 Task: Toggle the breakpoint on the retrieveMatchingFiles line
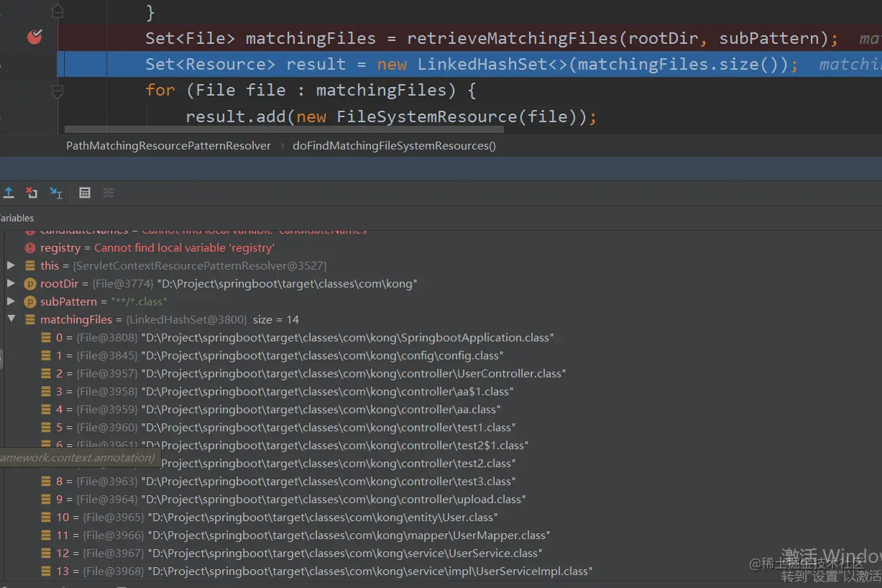(x=35, y=37)
